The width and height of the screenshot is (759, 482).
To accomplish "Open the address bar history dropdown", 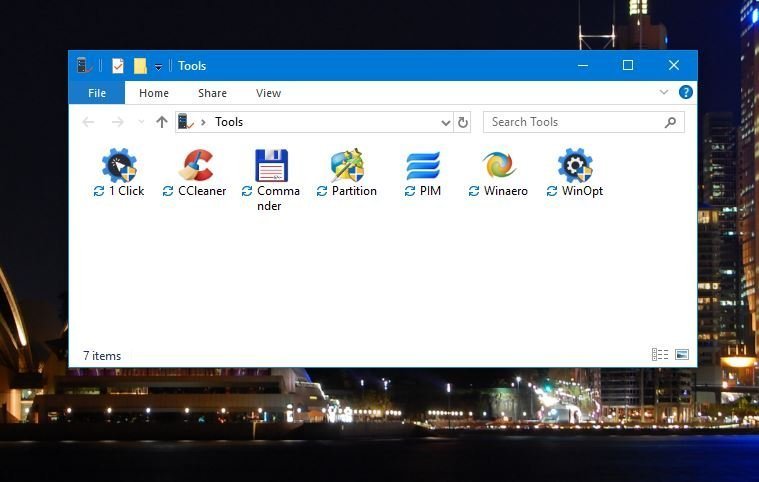I will (x=446, y=123).
